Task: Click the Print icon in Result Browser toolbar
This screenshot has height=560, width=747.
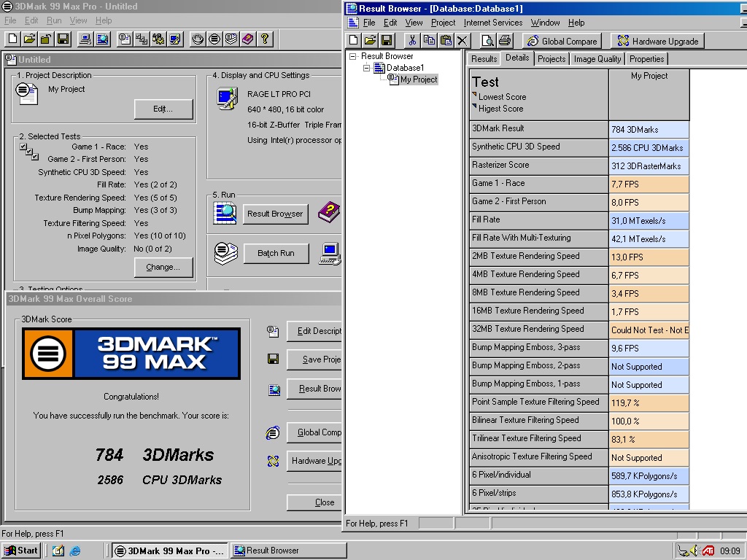Action: tap(505, 41)
